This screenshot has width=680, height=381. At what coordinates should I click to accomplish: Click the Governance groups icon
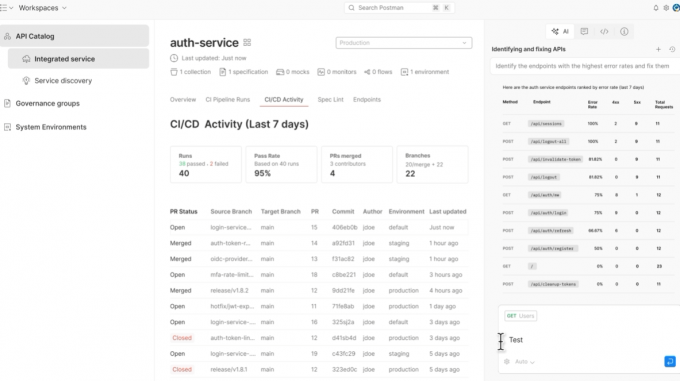[x=7, y=103]
